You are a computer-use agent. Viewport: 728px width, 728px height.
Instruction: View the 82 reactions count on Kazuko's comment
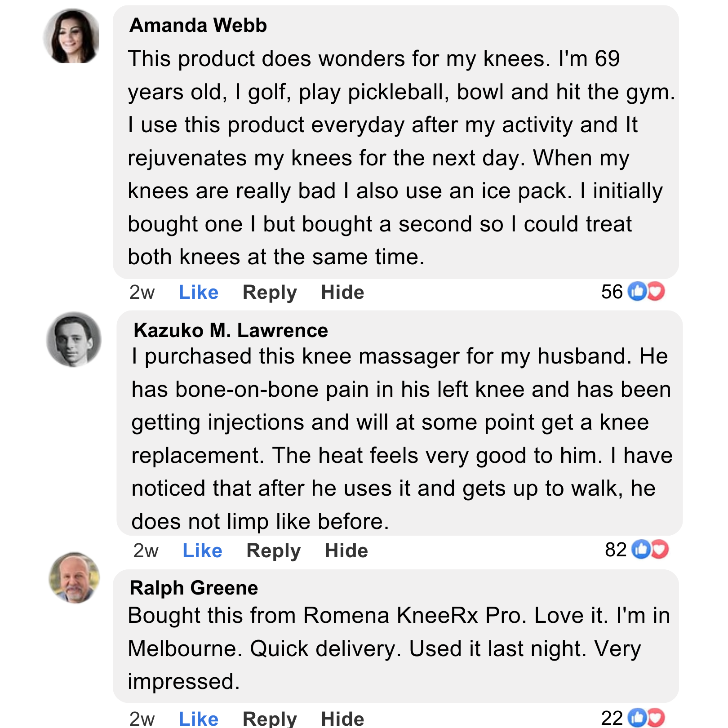[x=616, y=550]
